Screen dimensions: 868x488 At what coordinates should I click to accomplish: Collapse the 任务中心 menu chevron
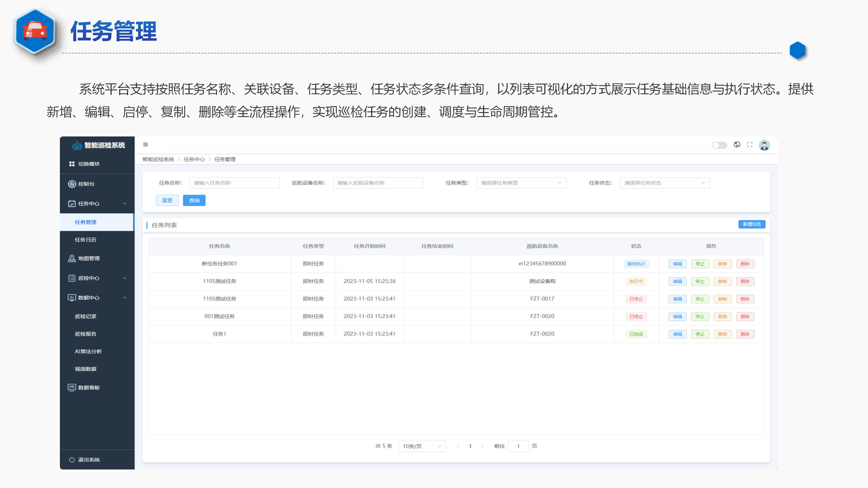125,203
